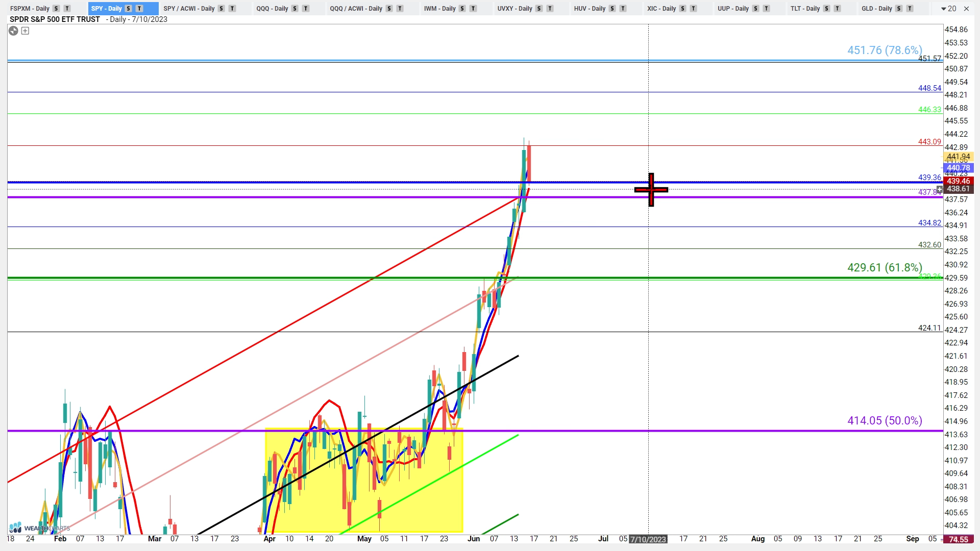Click the S button on TLT - Daily tab

point(826,9)
